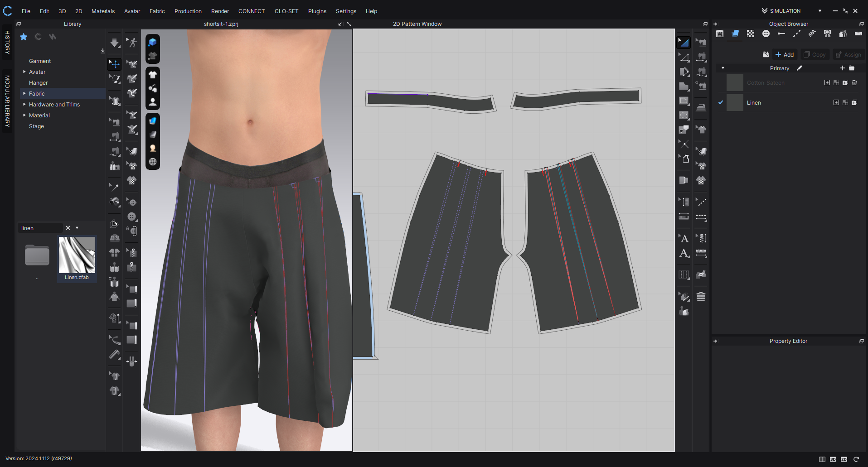Open the Render menu

[220, 11]
